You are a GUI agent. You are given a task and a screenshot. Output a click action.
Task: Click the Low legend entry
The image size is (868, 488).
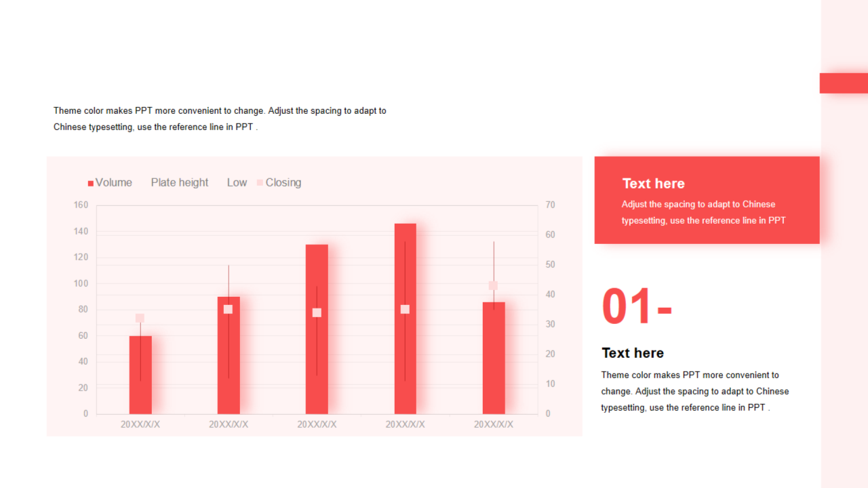coord(237,182)
